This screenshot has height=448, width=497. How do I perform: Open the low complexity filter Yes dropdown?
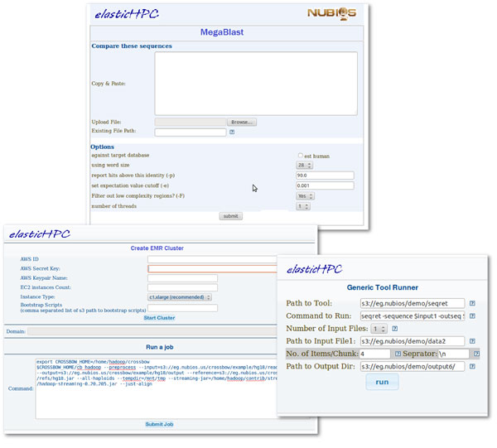point(305,196)
